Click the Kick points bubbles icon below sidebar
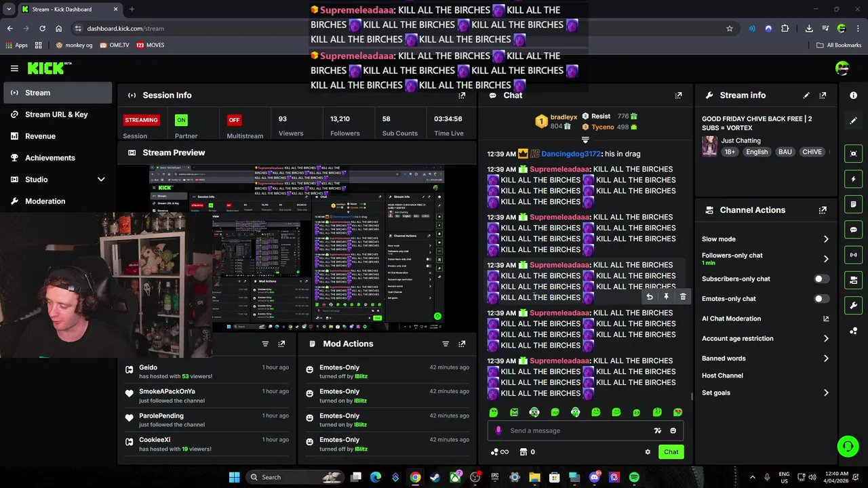The image size is (868, 488). tap(853, 331)
